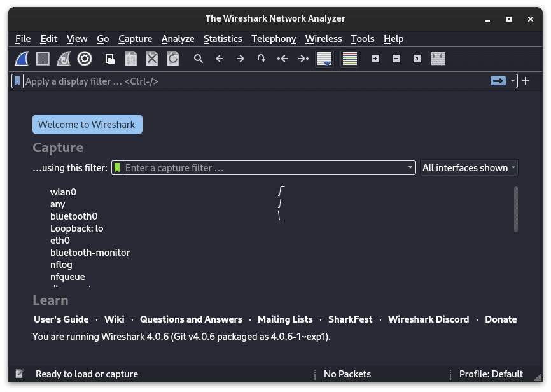Screen dimensions: 551x392
Task: Open display filter history dropdown
Action: point(513,81)
